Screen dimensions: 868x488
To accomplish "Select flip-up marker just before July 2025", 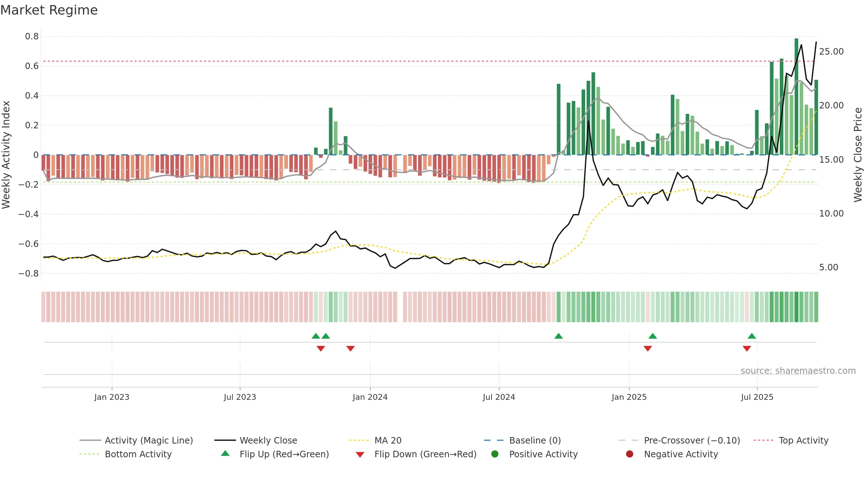I will point(752,336).
